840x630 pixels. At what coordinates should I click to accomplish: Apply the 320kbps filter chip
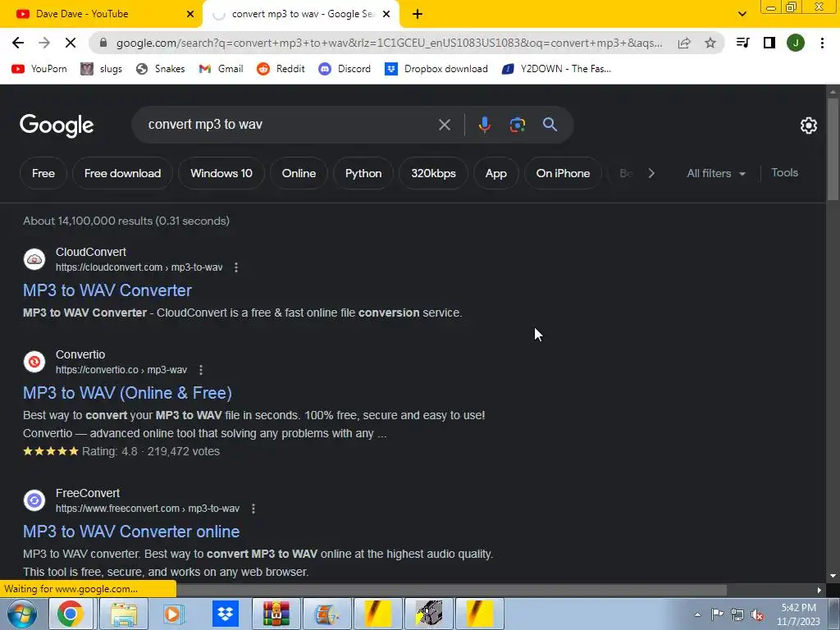click(433, 173)
